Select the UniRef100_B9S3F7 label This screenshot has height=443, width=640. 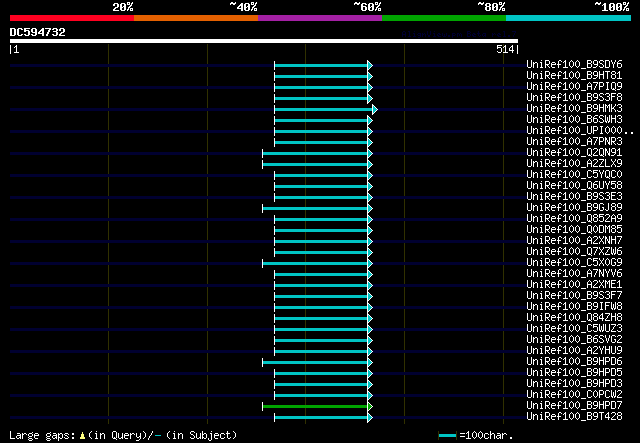coord(574,296)
